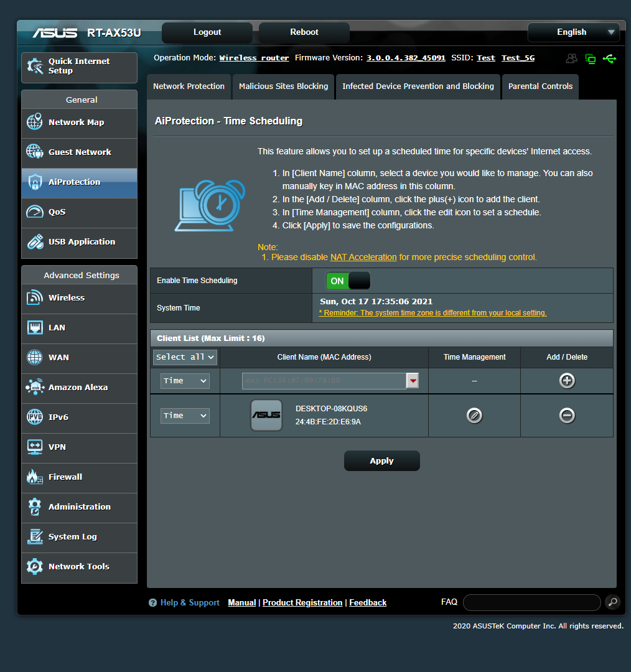Click the green USB status icon
Screen dimensions: 631x672
pos(610,58)
